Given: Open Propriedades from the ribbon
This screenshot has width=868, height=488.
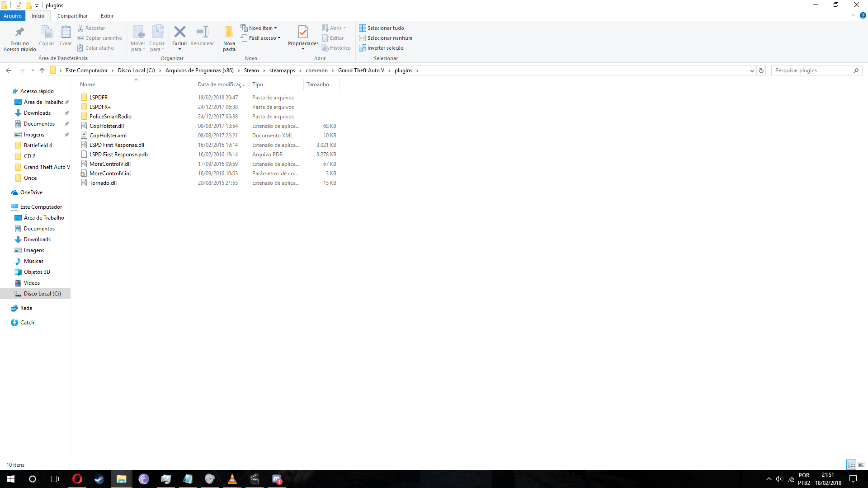Looking at the screenshot, I should pyautogui.click(x=303, y=33).
